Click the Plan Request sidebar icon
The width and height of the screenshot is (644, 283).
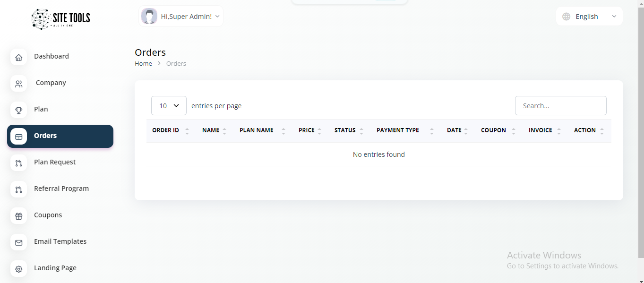pyautogui.click(x=18, y=163)
